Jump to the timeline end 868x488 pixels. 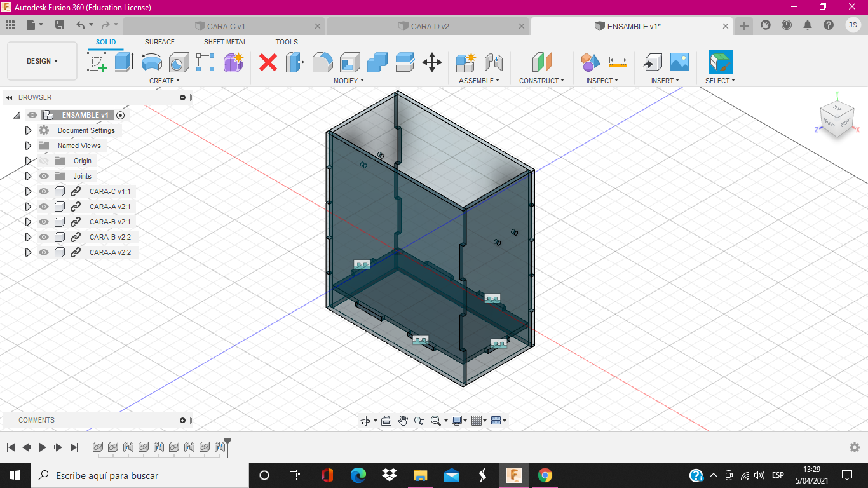pos(74,447)
